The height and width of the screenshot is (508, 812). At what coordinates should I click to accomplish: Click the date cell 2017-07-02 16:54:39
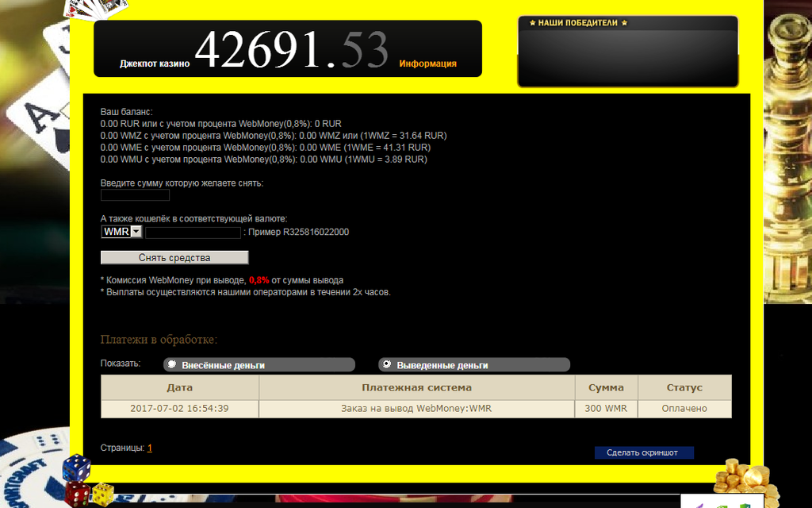[x=180, y=409]
